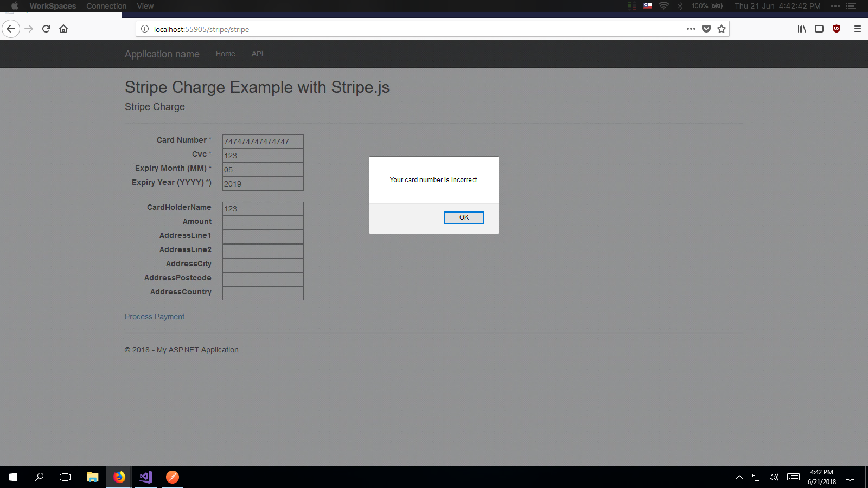The width and height of the screenshot is (868, 488).
Task: Open the Home navigation link
Action: click(225, 54)
